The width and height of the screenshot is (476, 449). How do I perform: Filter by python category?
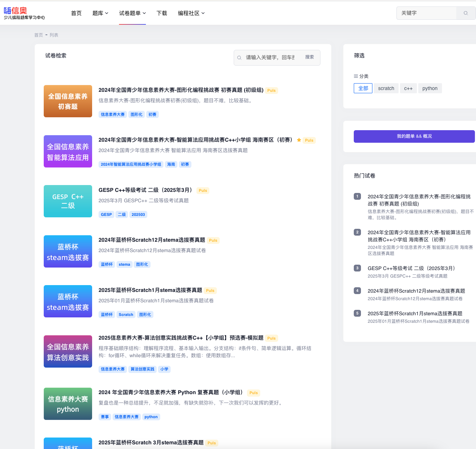coord(430,88)
